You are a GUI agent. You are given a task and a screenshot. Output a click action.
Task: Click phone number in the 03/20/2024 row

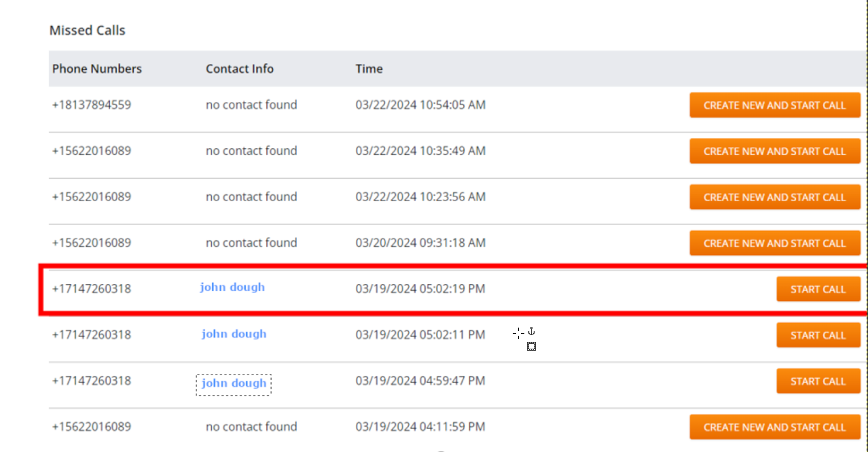coord(92,243)
